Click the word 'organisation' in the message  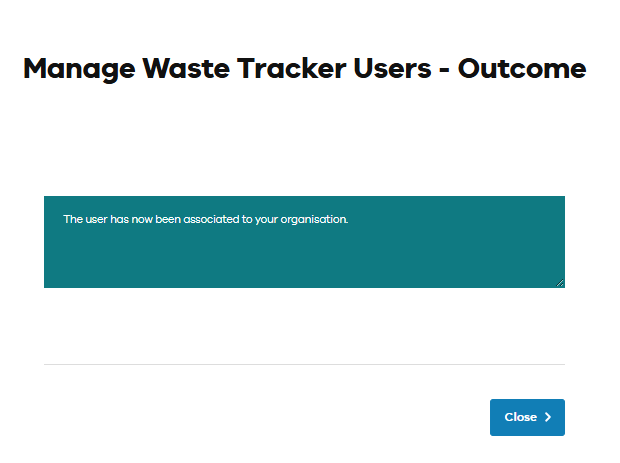click(315, 219)
